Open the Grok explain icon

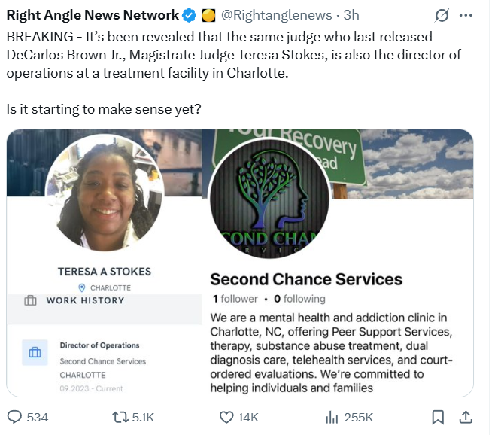(x=442, y=15)
